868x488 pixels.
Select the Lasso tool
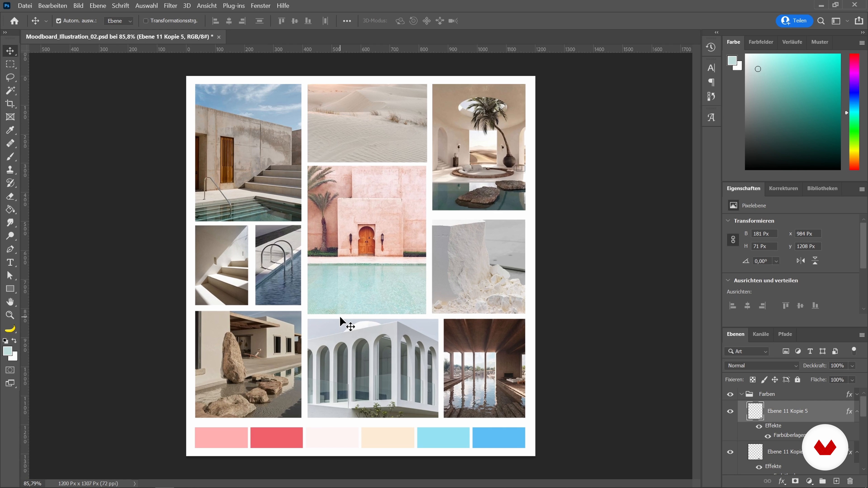pos(10,77)
